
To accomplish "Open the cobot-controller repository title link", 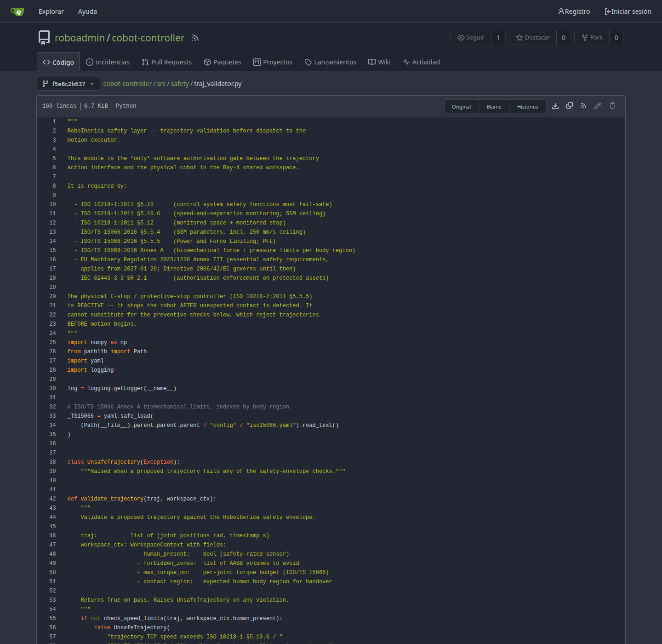I will [148, 38].
